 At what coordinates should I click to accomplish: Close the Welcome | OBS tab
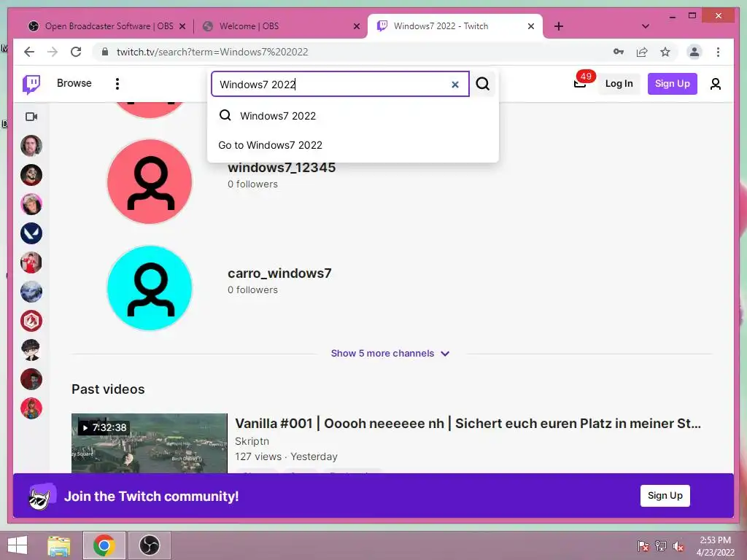tap(356, 26)
